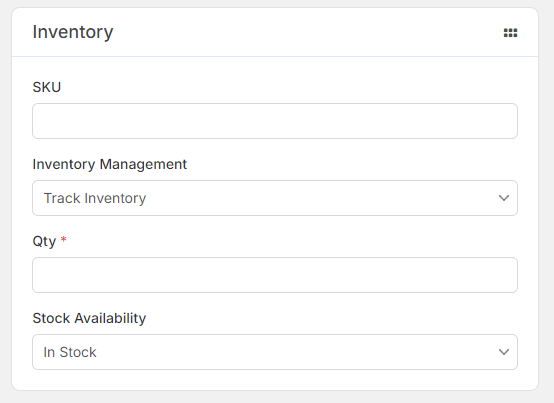Click the grid drag-handle icon in Inventory header
554x403 pixels.
click(x=510, y=33)
